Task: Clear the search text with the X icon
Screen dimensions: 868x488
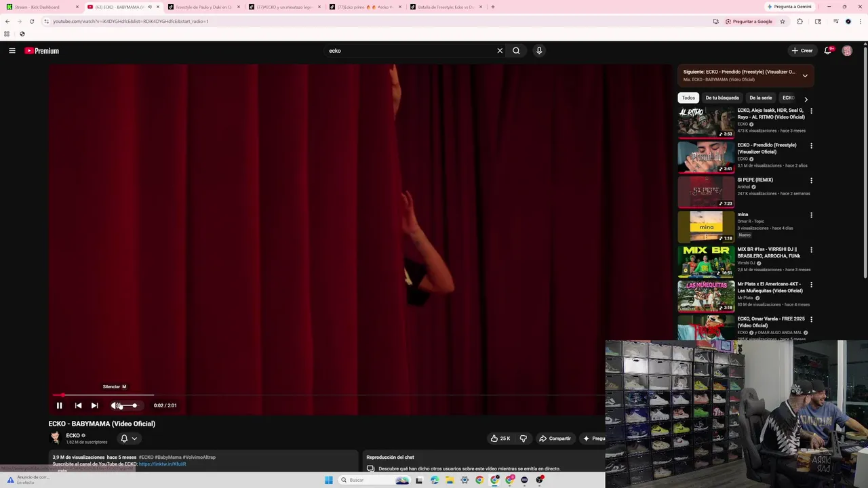Action: pos(500,51)
